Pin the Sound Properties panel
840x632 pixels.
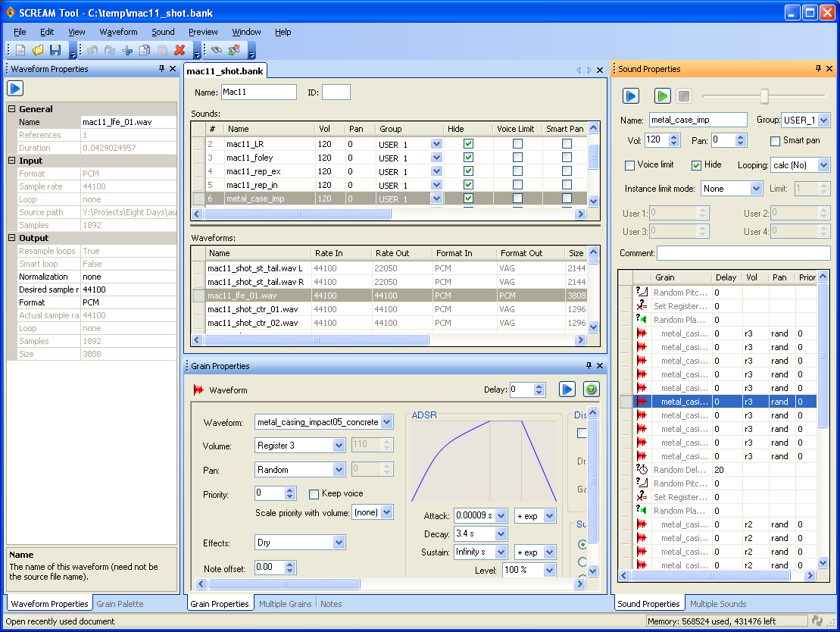(x=818, y=69)
